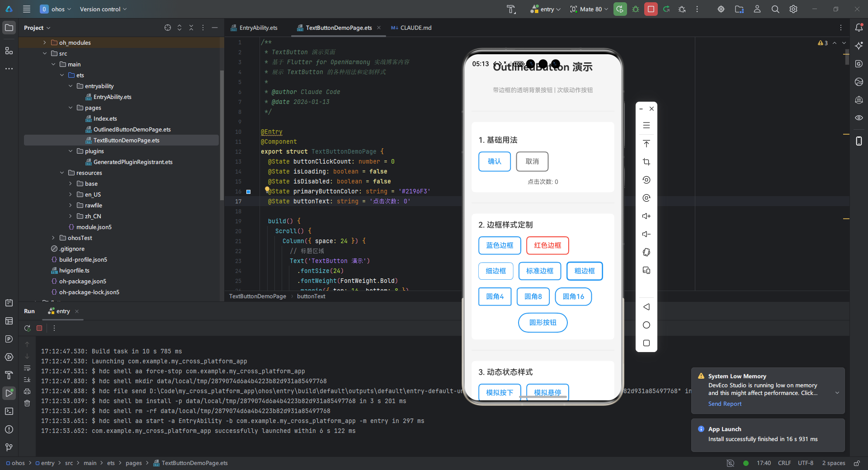Open the Git tool window icon
Screen dimensions: 868x470
point(9,447)
